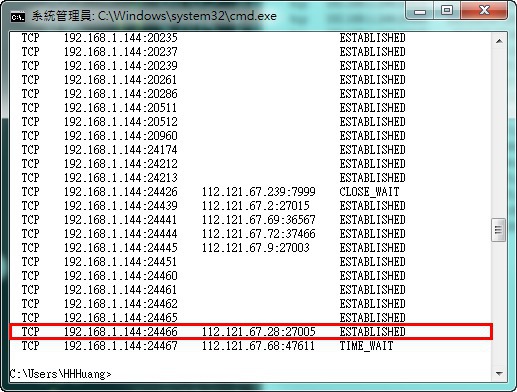517x392 pixels.
Task: Click remote address 112.121.67.72:37466
Action: tap(259, 234)
